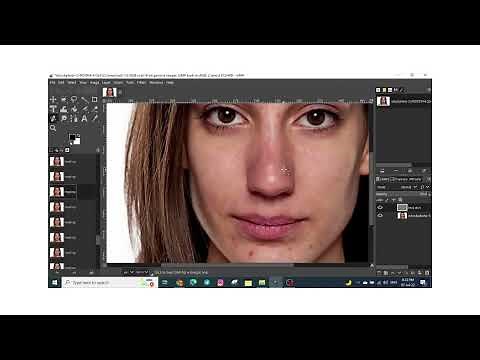Image resolution: width=480 pixels, height=360 pixels.
Task: Select the image tab thumbnail above canvas
Action: (109, 92)
